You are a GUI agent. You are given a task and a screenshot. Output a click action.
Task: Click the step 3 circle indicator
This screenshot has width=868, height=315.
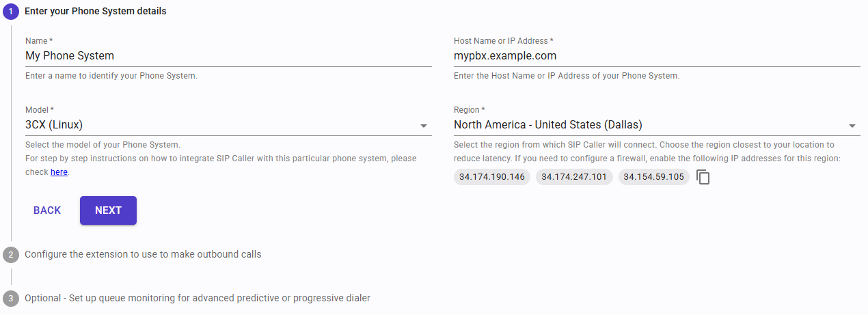(11, 299)
